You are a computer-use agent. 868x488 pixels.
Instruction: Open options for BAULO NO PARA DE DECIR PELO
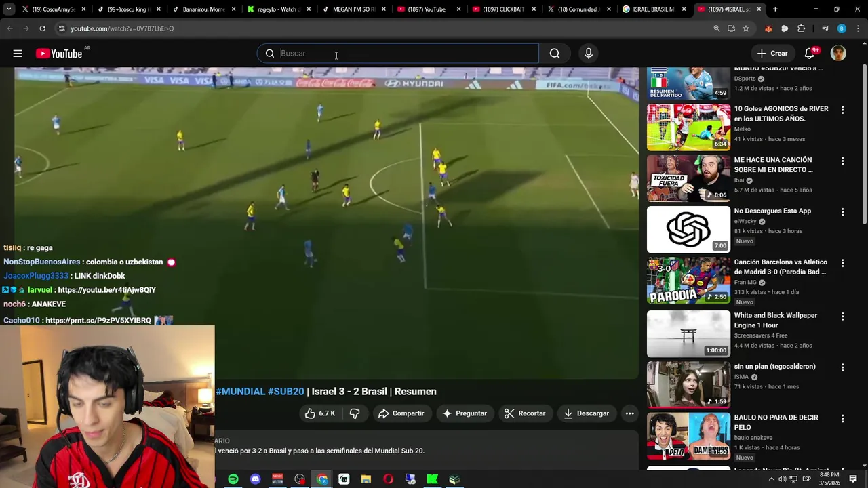842,418
